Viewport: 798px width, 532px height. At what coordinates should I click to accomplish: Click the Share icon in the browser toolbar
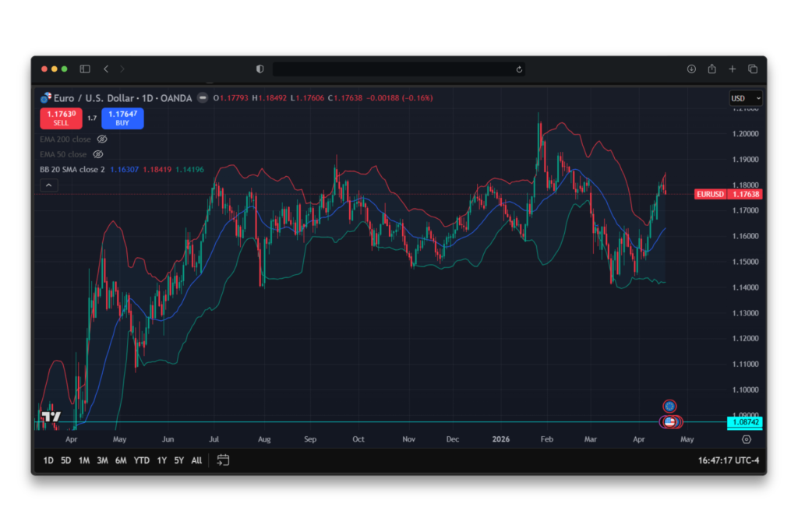point(711,69)
